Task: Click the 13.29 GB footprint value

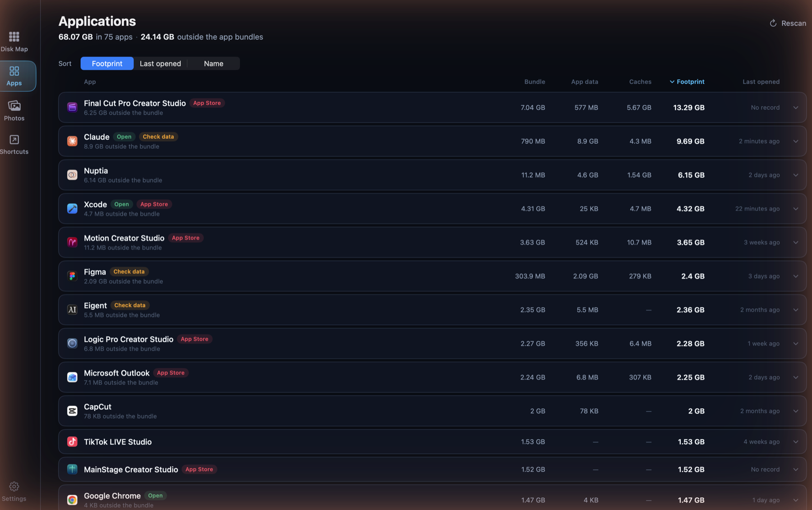Action: [689, 108]
